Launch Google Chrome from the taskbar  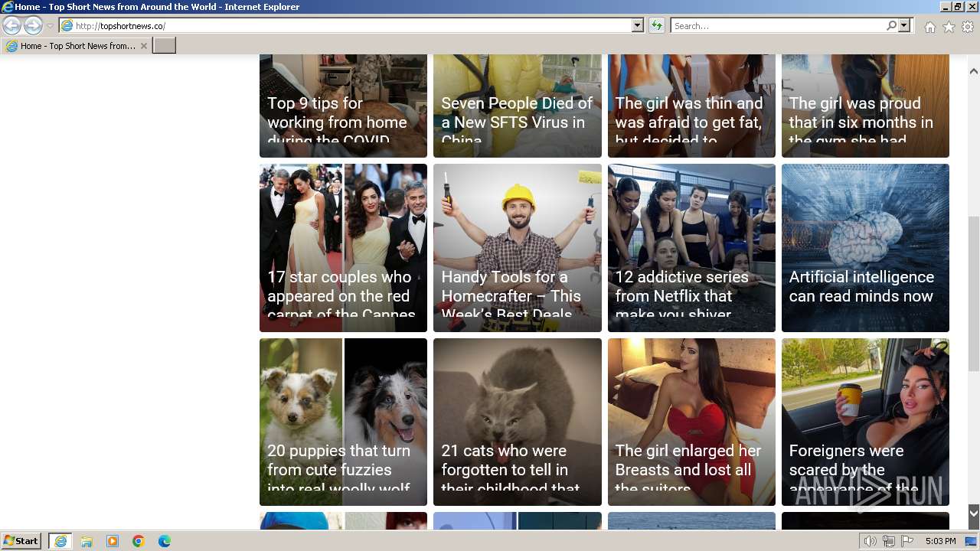[x=139, y=540]
